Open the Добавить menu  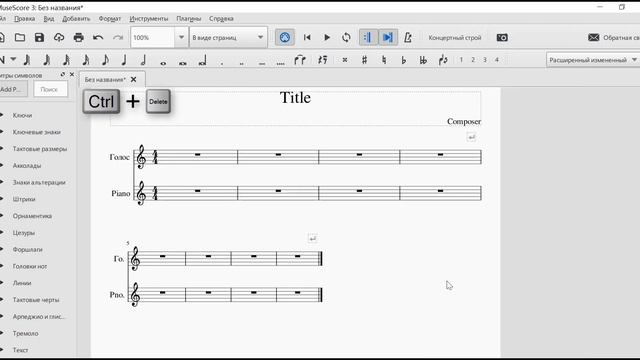[76, 19]
